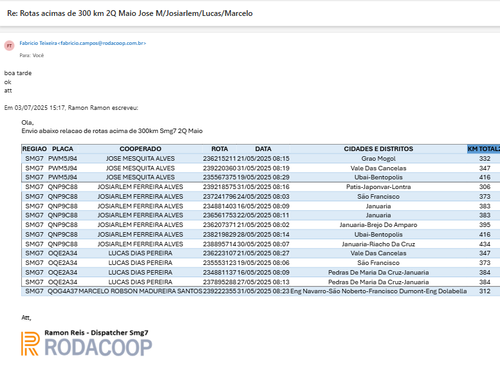Click the quoted header 'Em 03/07/2025 15:17, Ramon Ramon escreveu:'
500x371 pixels.
(x=71, y=108)
